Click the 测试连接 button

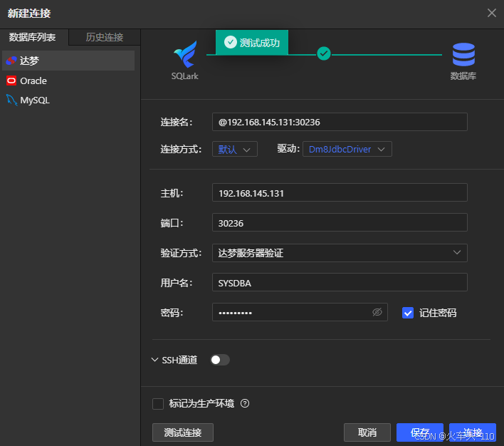[183, 432]
